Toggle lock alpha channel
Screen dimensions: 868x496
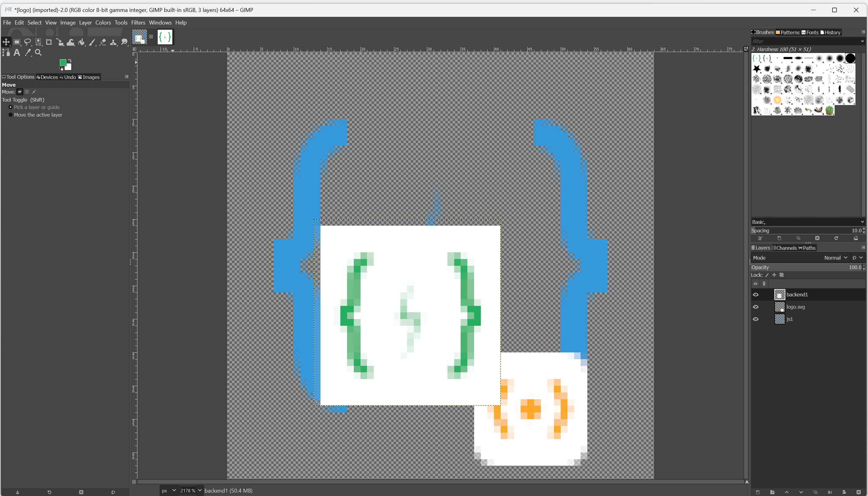pyautogui.click(x=781, y=275)
